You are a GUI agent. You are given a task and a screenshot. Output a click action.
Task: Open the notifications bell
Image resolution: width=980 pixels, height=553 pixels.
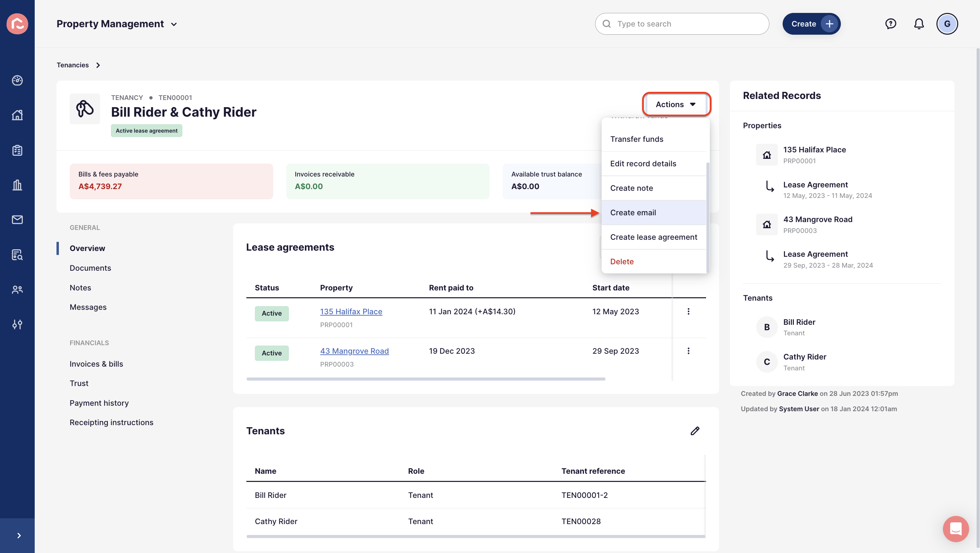point(919,23)
